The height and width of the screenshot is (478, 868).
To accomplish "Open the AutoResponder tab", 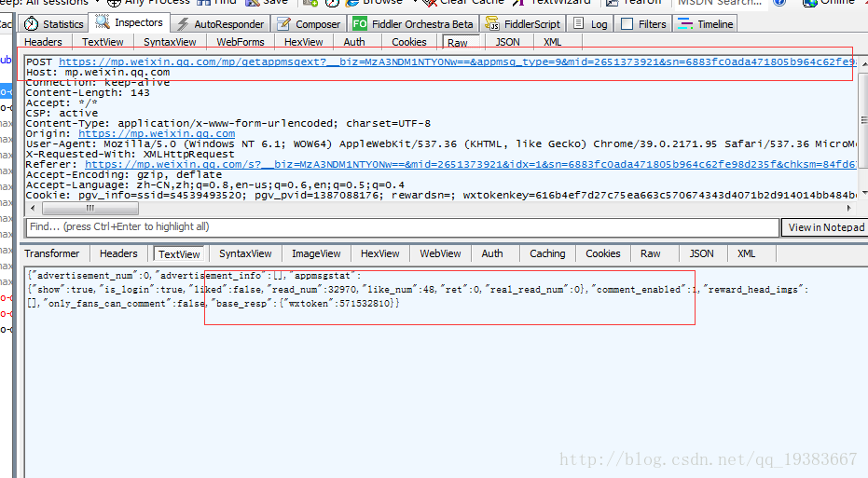I will tap(220, 24).
